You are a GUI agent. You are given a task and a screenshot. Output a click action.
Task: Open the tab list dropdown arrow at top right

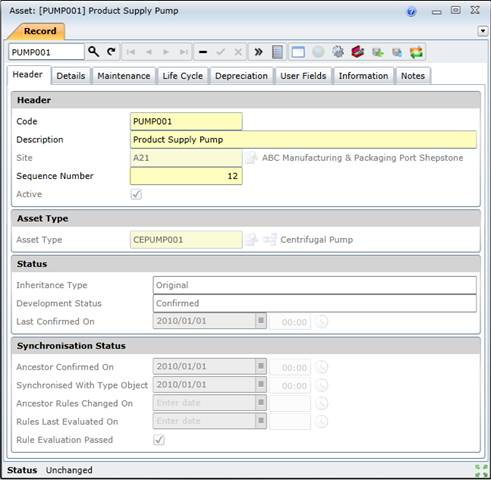pyautogui.click(x=483, y=31)
